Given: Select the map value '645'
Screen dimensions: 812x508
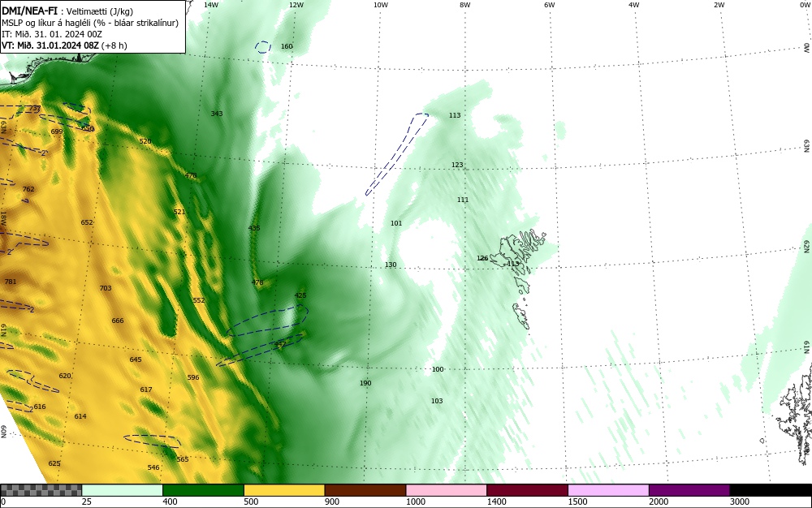Looking at the screenshot, I should pyautogui.click(x=136, y=359).
